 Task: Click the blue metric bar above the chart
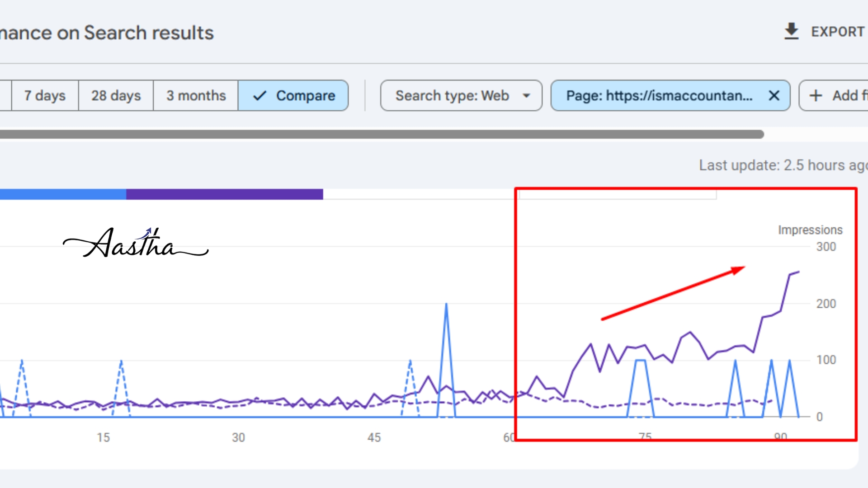[x=63, y=193]
